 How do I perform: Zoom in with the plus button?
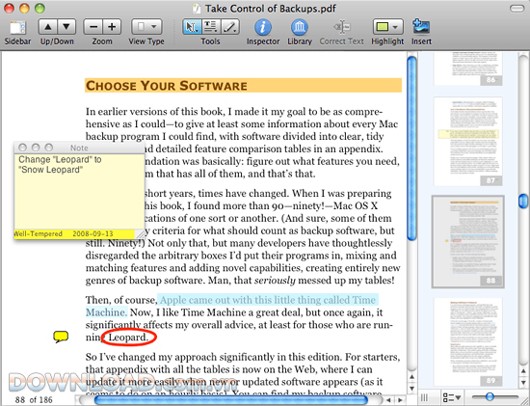click(112, 27)
